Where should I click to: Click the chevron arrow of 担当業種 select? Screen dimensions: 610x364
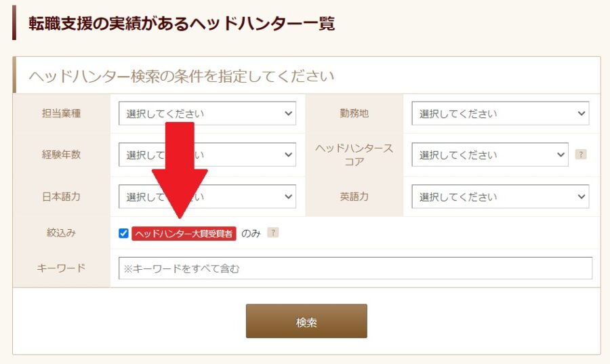tap(288, 114)
